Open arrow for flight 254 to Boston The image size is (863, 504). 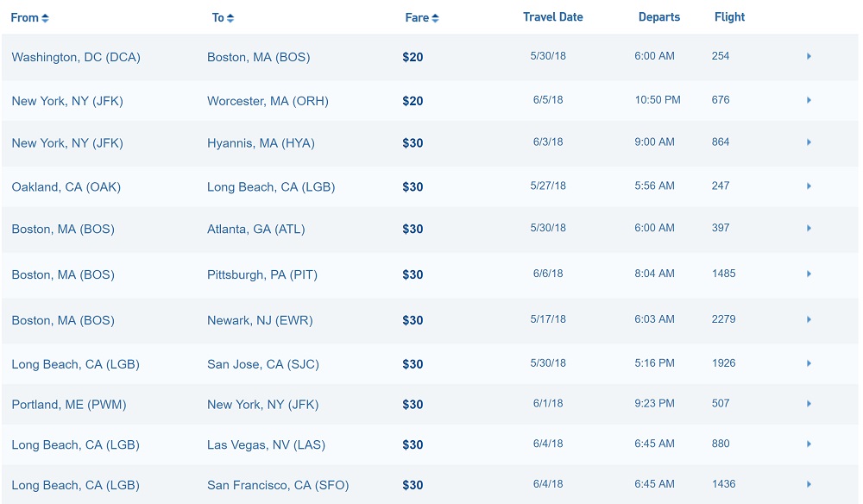pos(809,57)
